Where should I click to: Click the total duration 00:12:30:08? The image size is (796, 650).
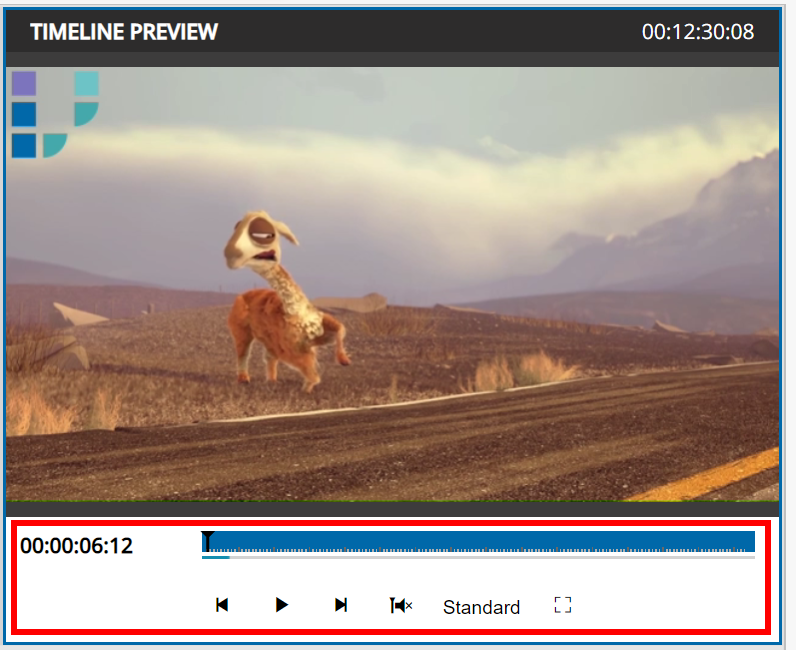coord(697,32)
